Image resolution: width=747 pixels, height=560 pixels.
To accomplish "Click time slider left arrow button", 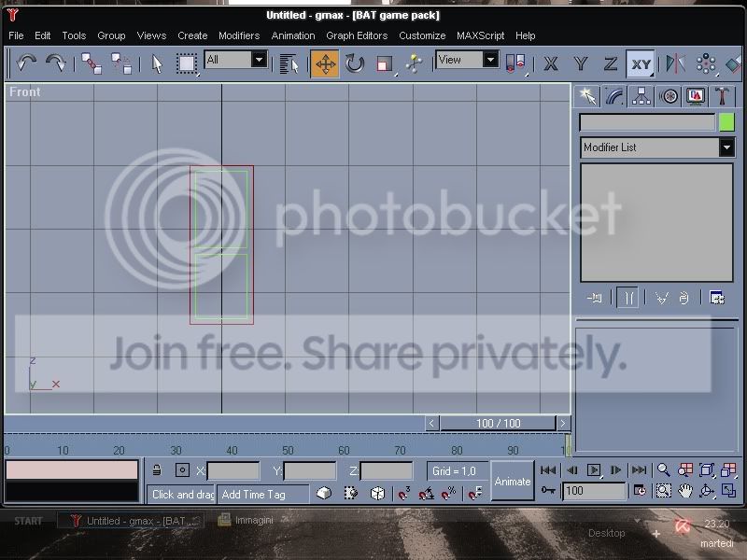I will (x=431, y=424).
